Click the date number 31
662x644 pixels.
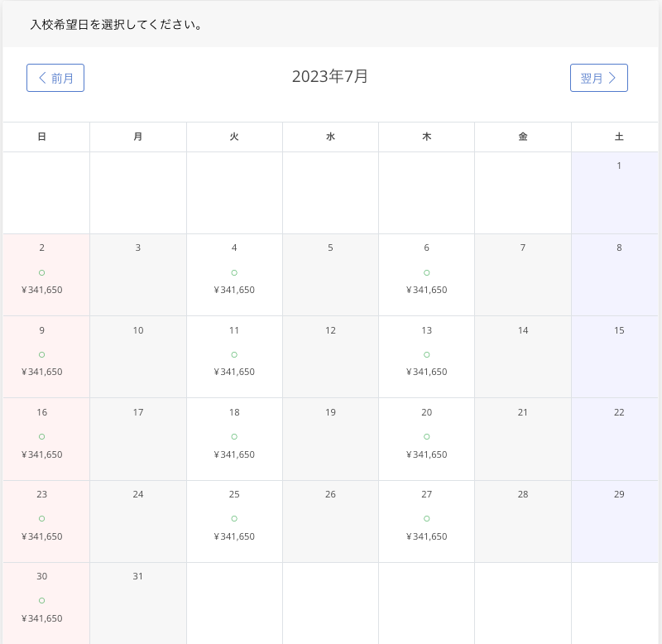138,576
